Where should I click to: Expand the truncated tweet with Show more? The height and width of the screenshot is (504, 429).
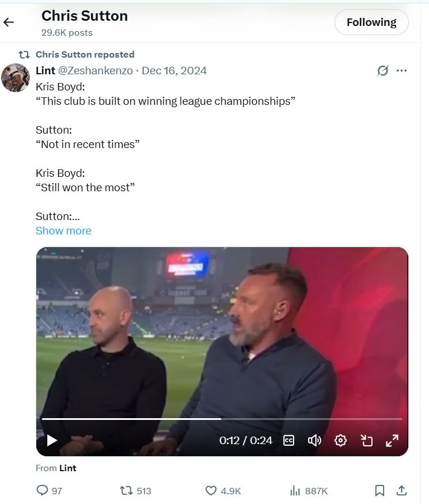63,230
